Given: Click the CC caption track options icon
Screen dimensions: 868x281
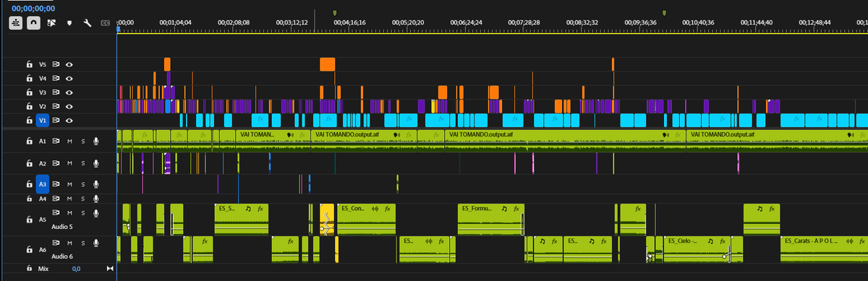Looking at the screenshot, I should [x=106, y=23].
